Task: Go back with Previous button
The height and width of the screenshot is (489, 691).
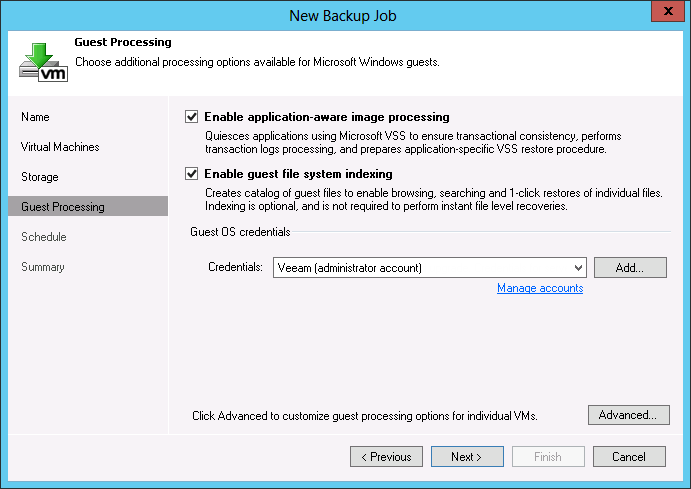Action: coord(386,457)
